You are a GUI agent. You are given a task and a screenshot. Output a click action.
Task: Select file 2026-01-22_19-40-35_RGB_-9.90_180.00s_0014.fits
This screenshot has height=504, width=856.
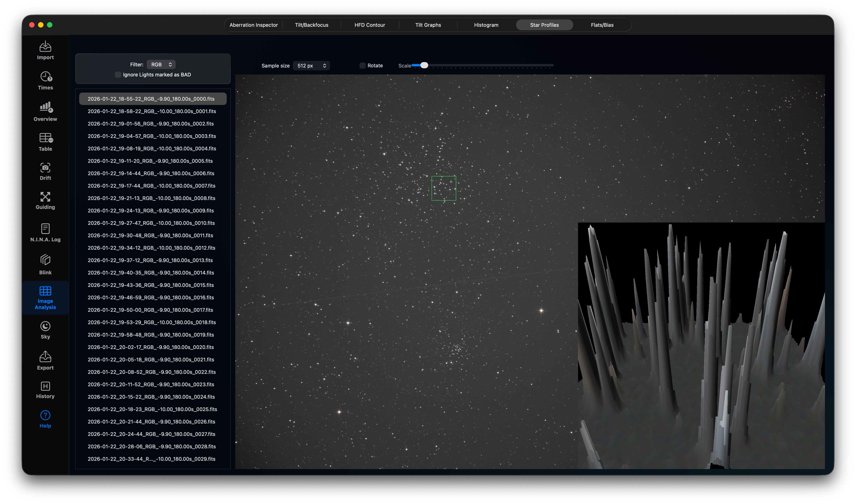153,273
